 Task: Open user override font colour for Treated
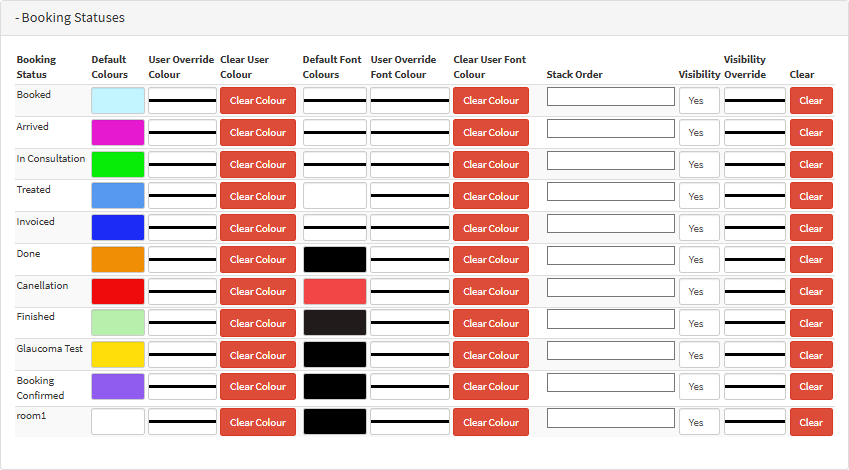point(409,196)
